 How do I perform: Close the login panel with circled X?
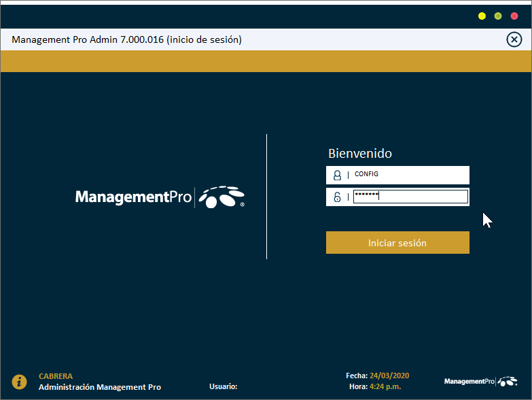pyautogui.click(x=514, y=39)
